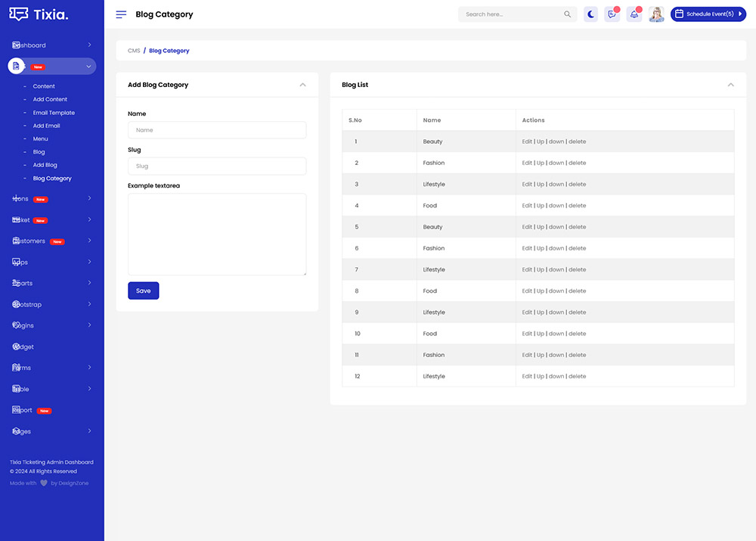Screen dimensions: 756x541
Task: Switch to dark mode via moon icon
Action: tap(591, 14)
